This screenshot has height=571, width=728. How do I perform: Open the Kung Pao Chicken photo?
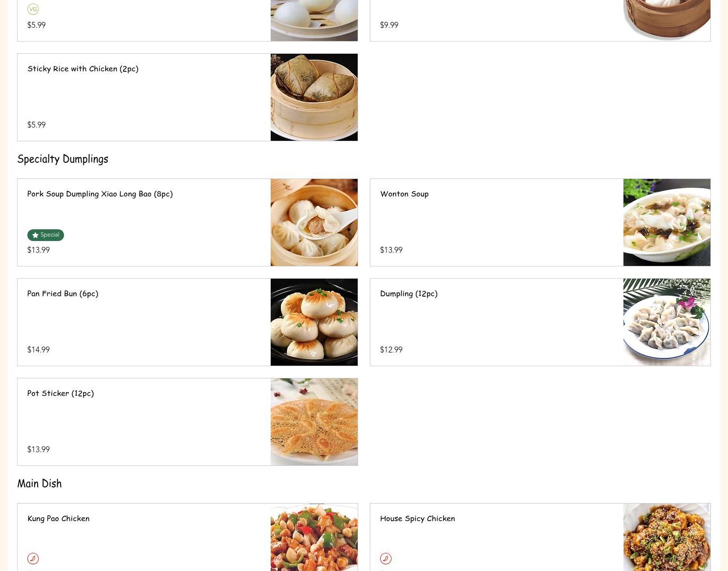point(314,537)
